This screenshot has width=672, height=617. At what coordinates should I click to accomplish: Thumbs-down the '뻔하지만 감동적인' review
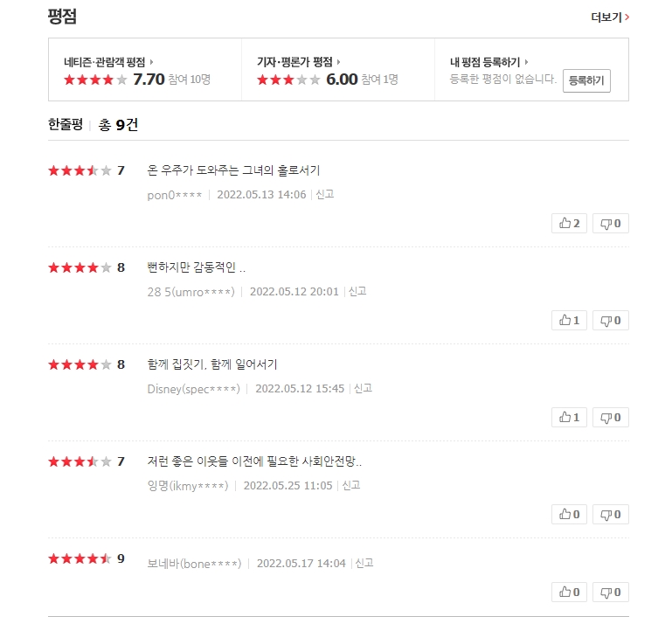coord(611,321)
